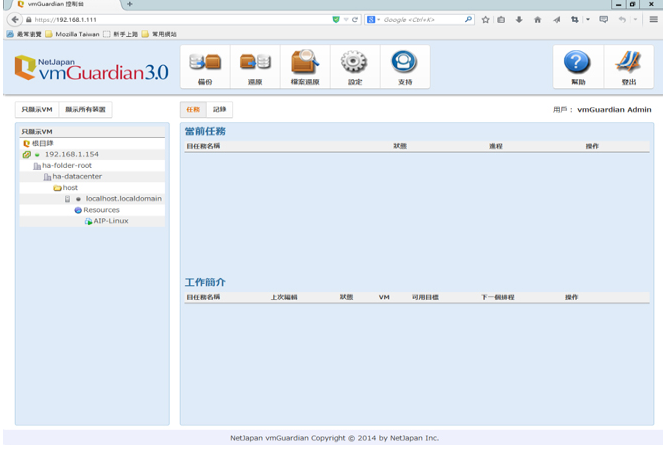Select the Show only VM (只顯示VM) tab
This screenshot has width=669, height=452.
pyautogui.click(x=37, y=110)
